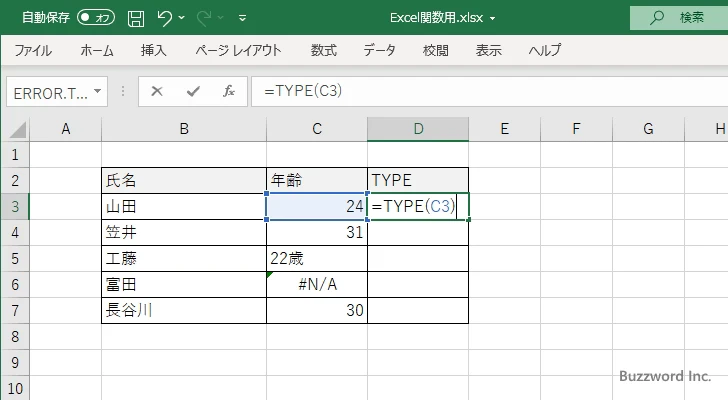Click the cell containing 笠井
Screen dimensions: 728x400
[184, 232]
